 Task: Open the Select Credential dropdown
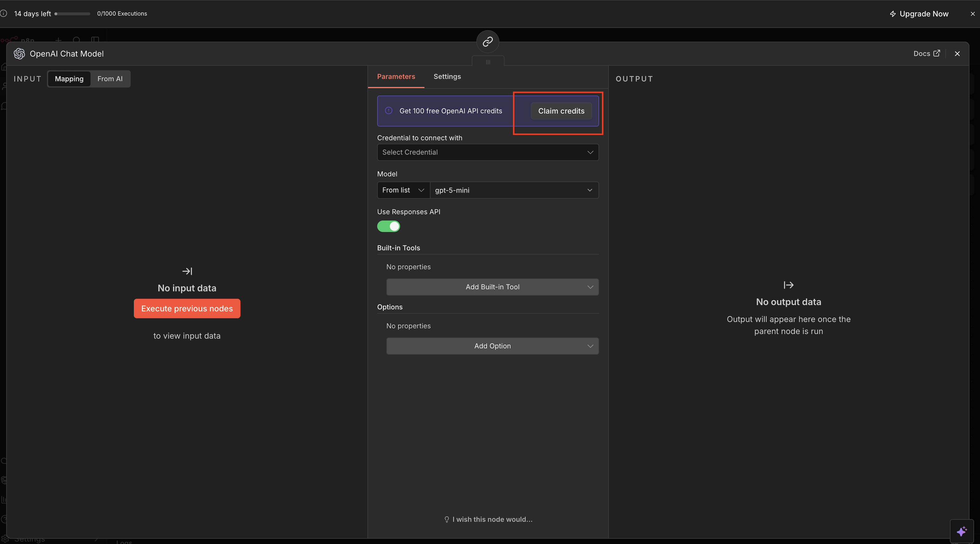(487, 152)
